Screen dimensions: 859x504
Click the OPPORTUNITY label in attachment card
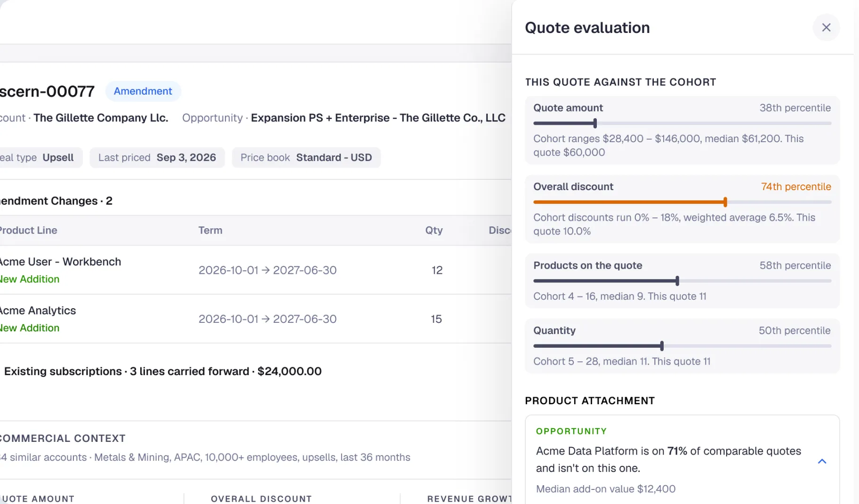coord(571,432)
